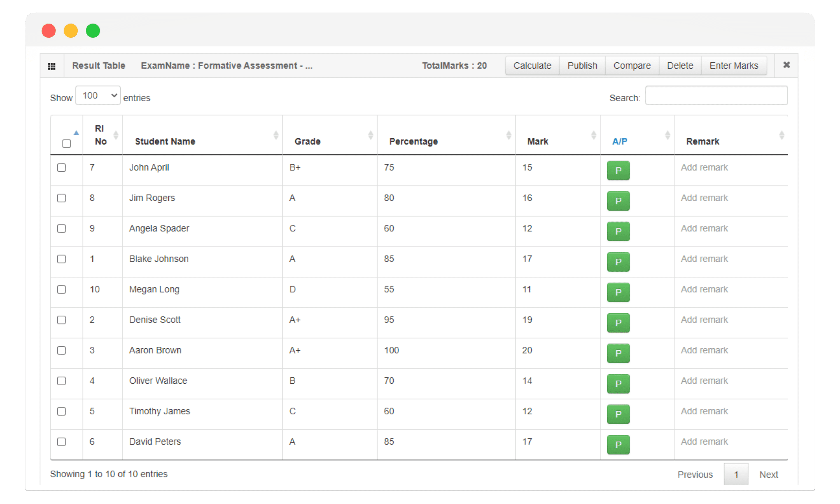Click the Calculate button
Viewport: 840px width, 504px height.
(532, 66)
